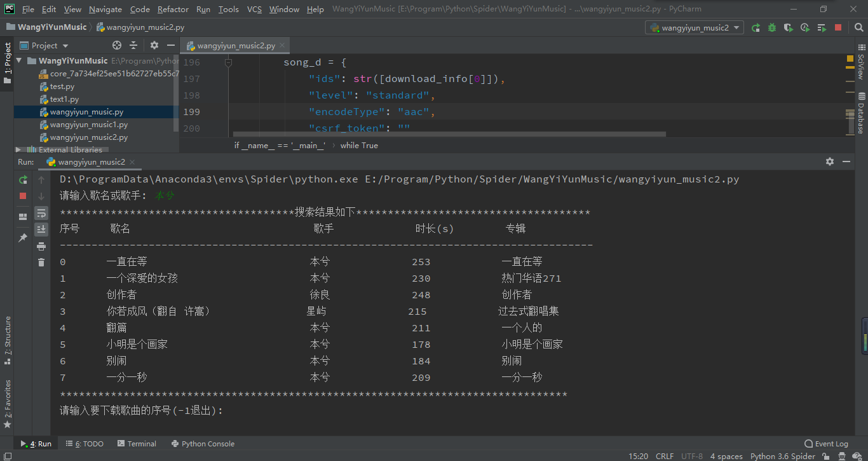The height and width of the screenshot is (461, 868).
Task: Click the Python 3.6 Spider interpreter status
Action: [783, 456]
